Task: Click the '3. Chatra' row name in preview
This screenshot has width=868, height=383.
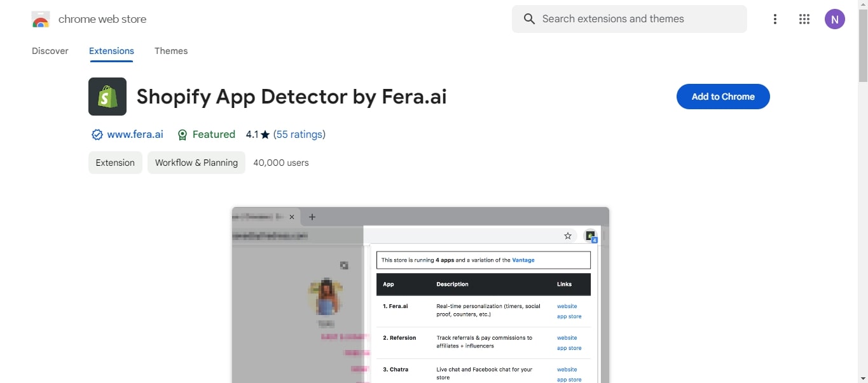Action: 396,370
